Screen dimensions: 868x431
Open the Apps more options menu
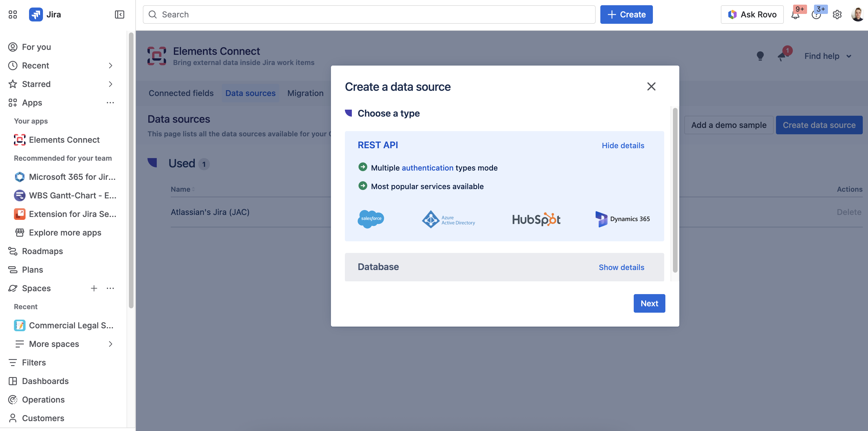110,103
